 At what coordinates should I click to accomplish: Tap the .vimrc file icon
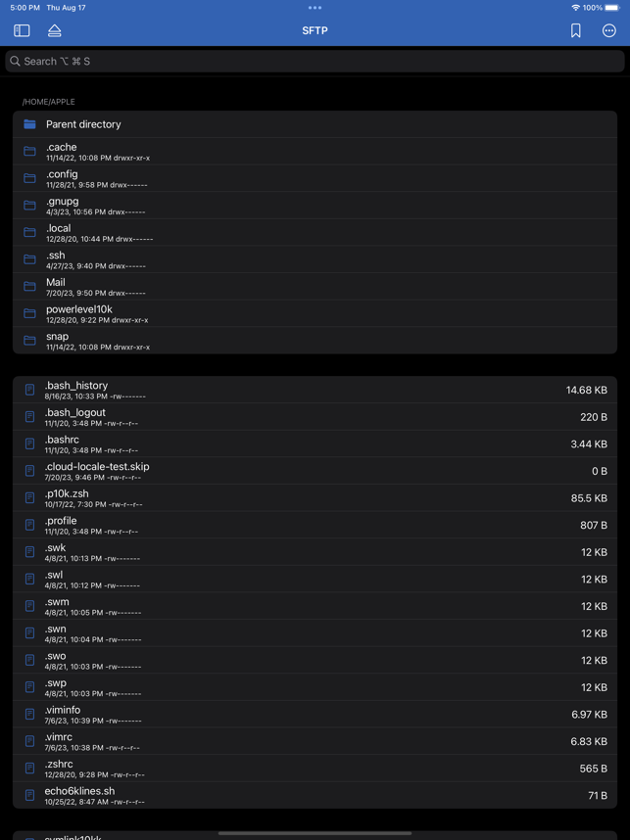[30, 741]
